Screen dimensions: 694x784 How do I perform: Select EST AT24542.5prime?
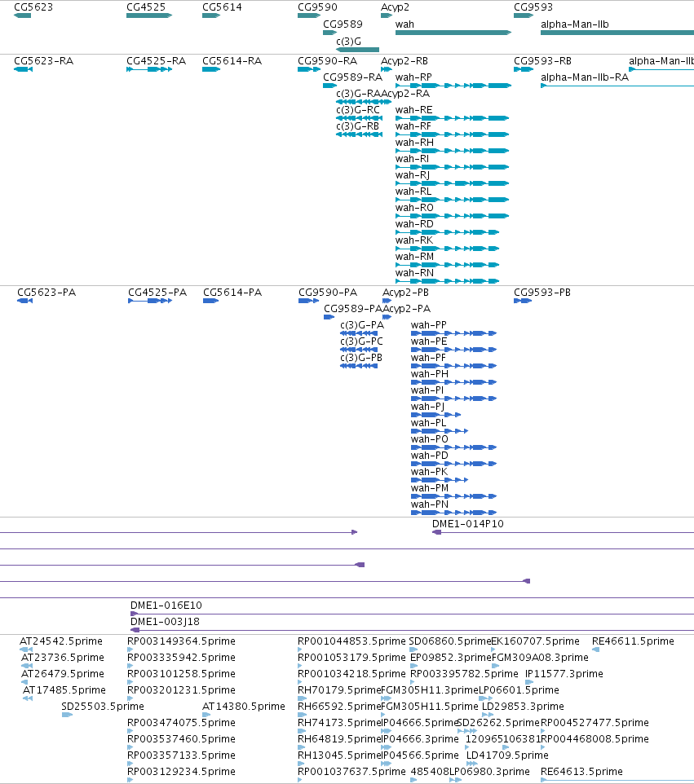pos(60,641)
